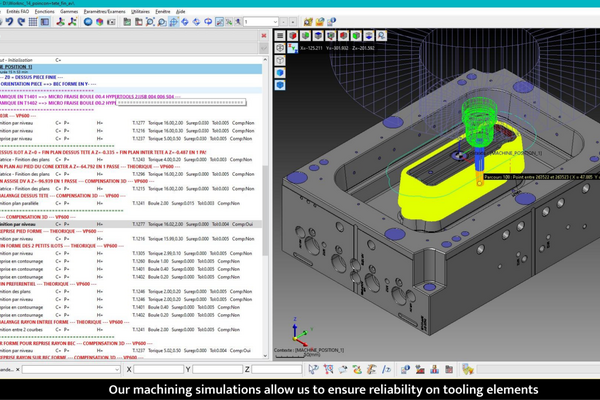Select the MACHINE_POSITION_1 header row
Viewport: 600px width, 400px height.
pyautogui.click(x=30, y=67)
